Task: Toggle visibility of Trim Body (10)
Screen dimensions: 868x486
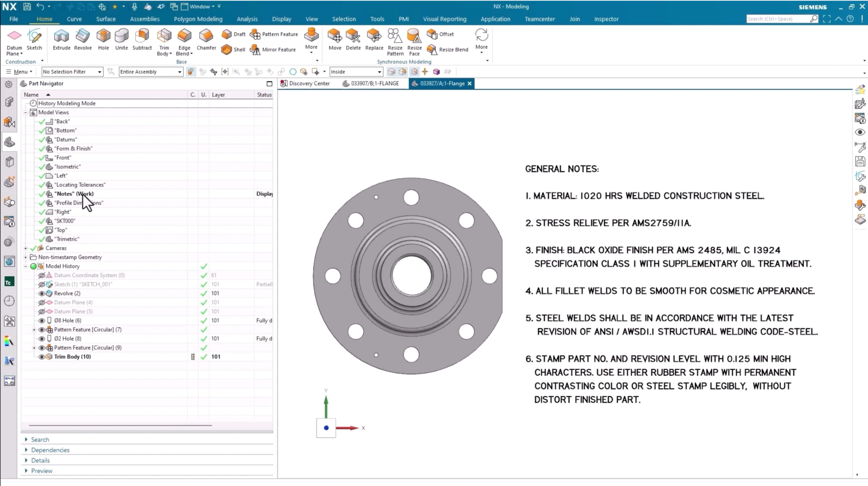Action: point(42,356)
